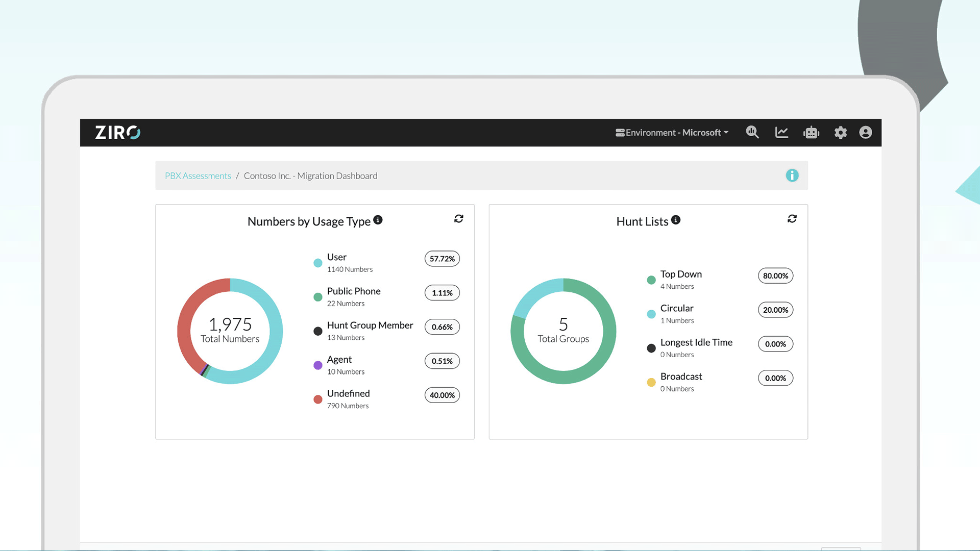Screen dimensions: 980x551
Task: Click the 13 Numbers text
Action: 346,338
